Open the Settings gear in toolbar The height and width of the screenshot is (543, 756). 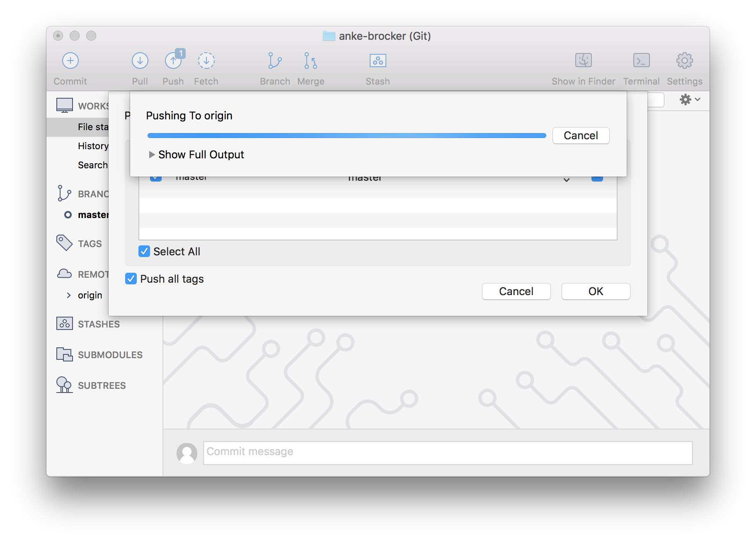(x=684, y=61)
